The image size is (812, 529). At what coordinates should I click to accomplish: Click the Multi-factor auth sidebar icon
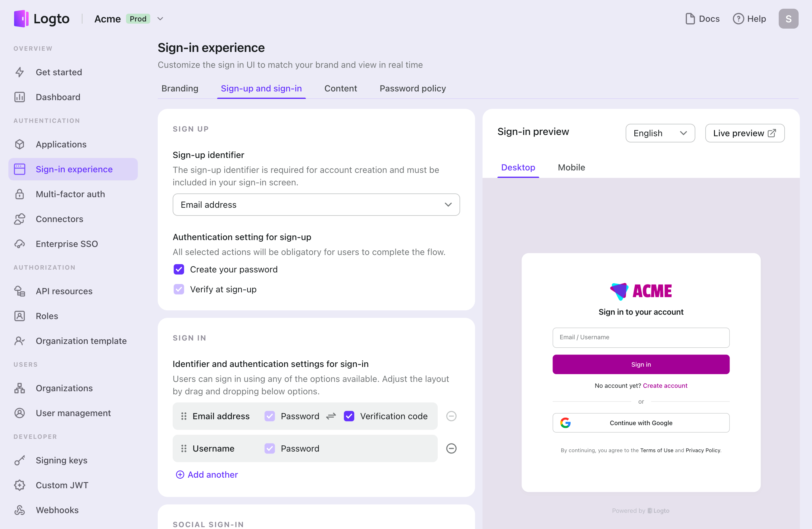tap(20, 194)
